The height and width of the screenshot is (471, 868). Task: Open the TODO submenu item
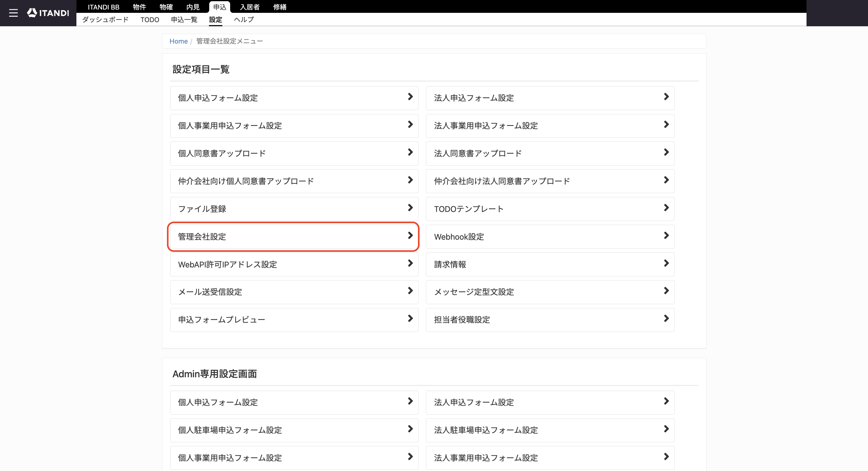(x=150, y=19)
